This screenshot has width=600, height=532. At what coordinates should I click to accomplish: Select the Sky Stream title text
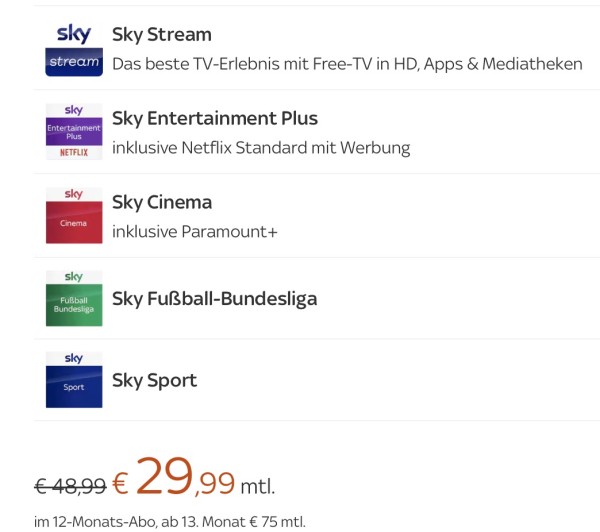[x=162, y=35]
